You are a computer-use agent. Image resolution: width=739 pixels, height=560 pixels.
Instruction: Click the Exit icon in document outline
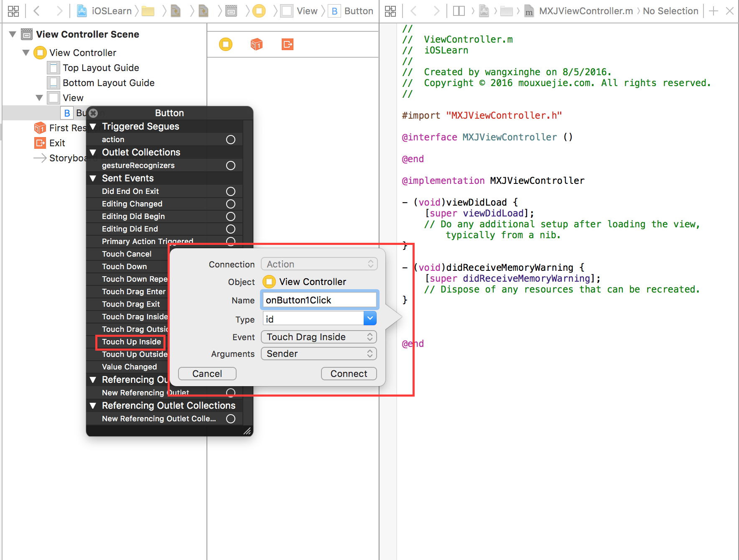click(x=40, y=143)
